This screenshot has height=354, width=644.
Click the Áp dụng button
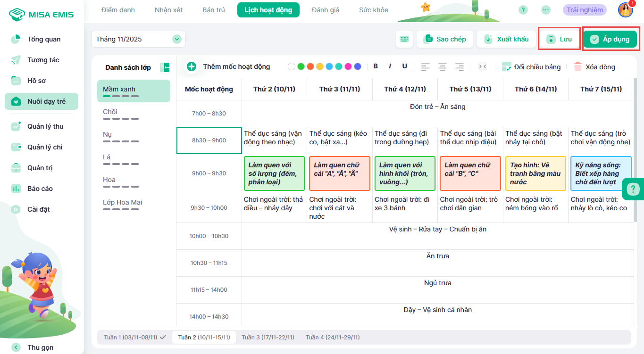[610, 39]
